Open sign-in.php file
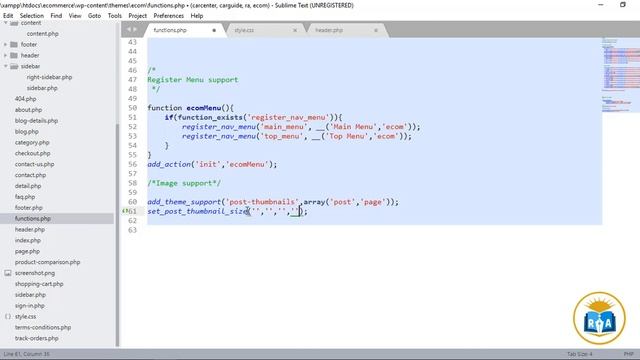The width and height of the screenshot is (640, 360). [x=29, y=306]
